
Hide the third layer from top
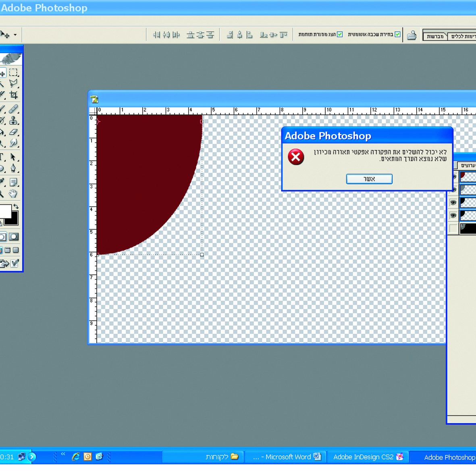tap(453, 202)
